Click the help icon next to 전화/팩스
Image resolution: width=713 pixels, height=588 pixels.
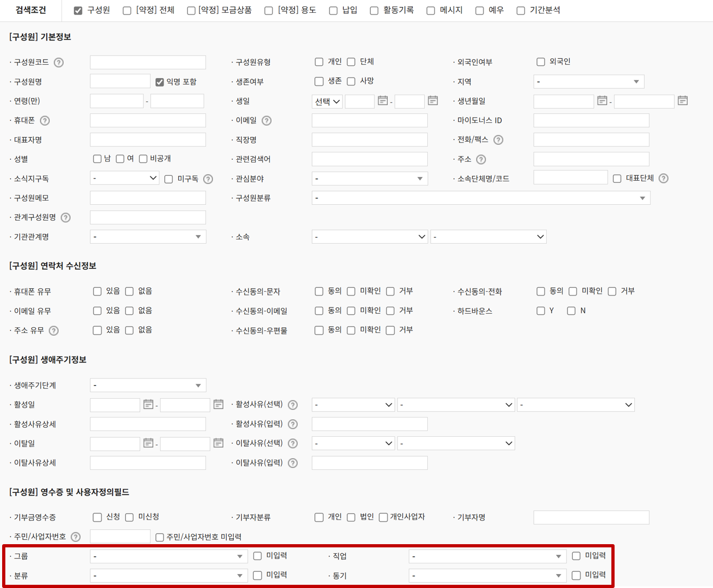498,140
